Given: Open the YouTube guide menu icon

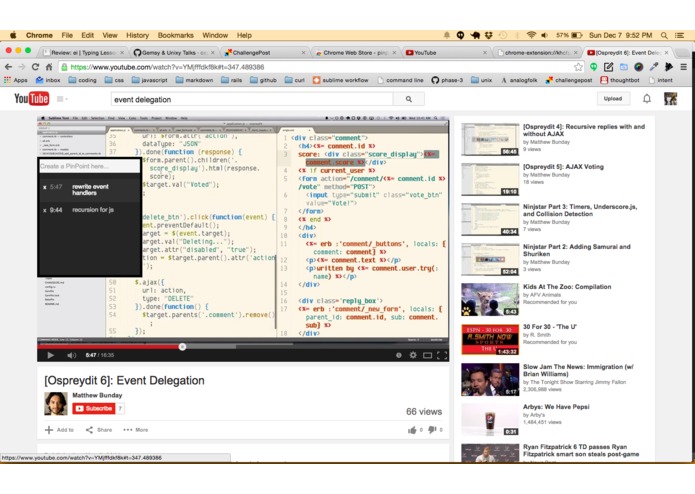Looking at the screenshot, I should pyautogui.click(x=62, y=99).
